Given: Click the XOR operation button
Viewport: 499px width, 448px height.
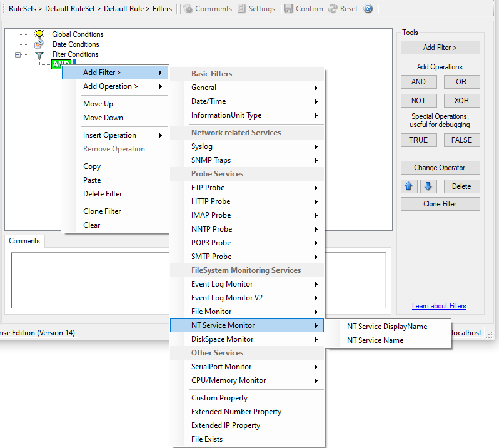Looking at the screenshot, I should click(461, 101).
